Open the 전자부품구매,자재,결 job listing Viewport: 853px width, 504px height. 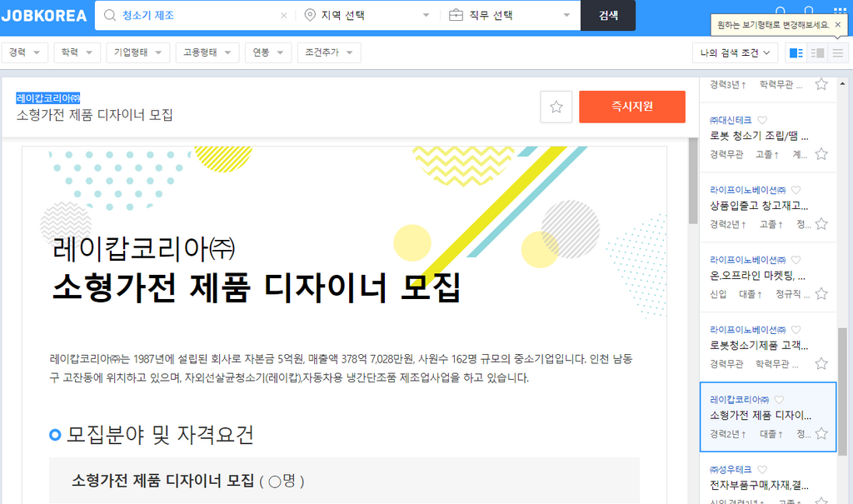pyautogui.click(x=759, y=485)
